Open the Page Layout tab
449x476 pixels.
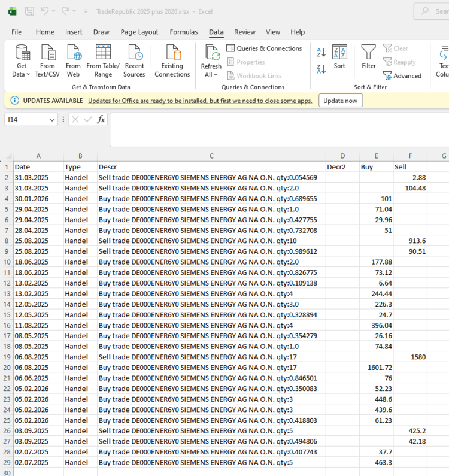pyautogui.click(x=139, y=32)
